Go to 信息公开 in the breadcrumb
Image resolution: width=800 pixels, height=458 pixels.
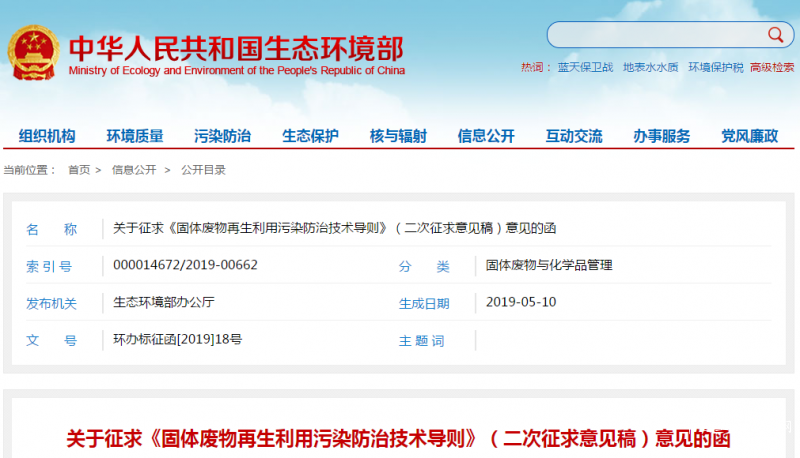point(134,170)
